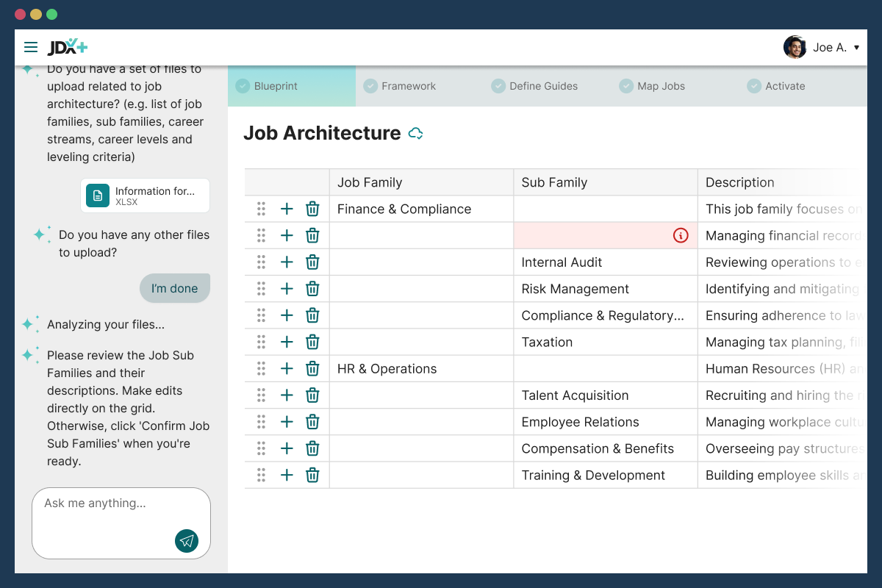Grab drag handle of Finance & Compliance row
This screenshot has width=882, height=588.
click(261, 209)
